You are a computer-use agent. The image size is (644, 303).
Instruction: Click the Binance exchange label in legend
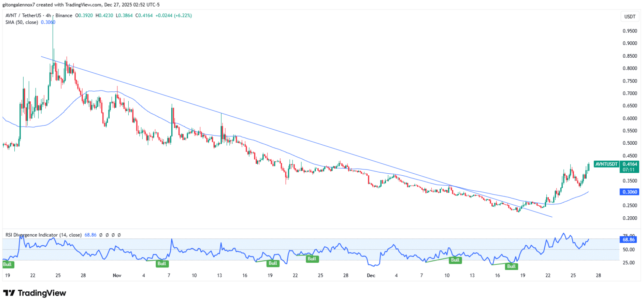click(64, 15)
